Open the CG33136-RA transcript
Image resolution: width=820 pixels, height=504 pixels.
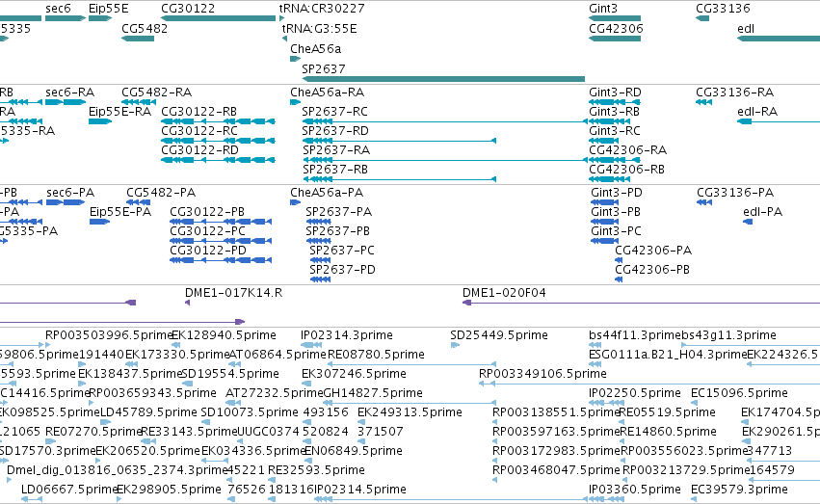coord(703,102)
